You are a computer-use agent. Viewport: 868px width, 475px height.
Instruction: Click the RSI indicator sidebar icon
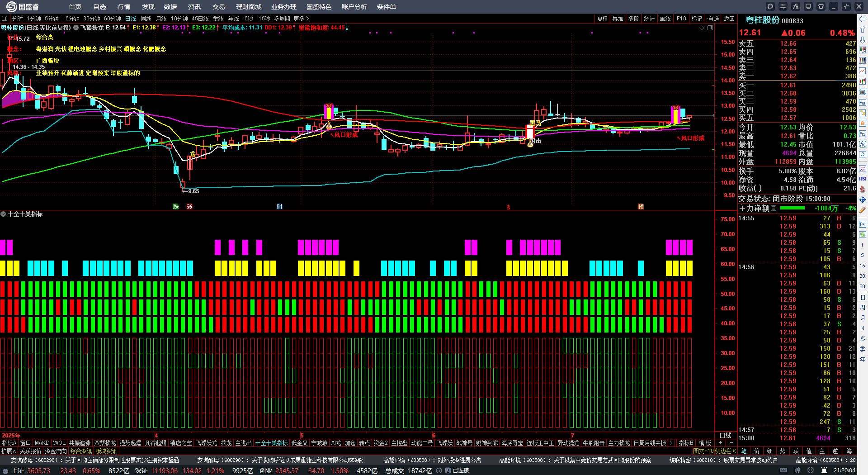click(863, 179)
